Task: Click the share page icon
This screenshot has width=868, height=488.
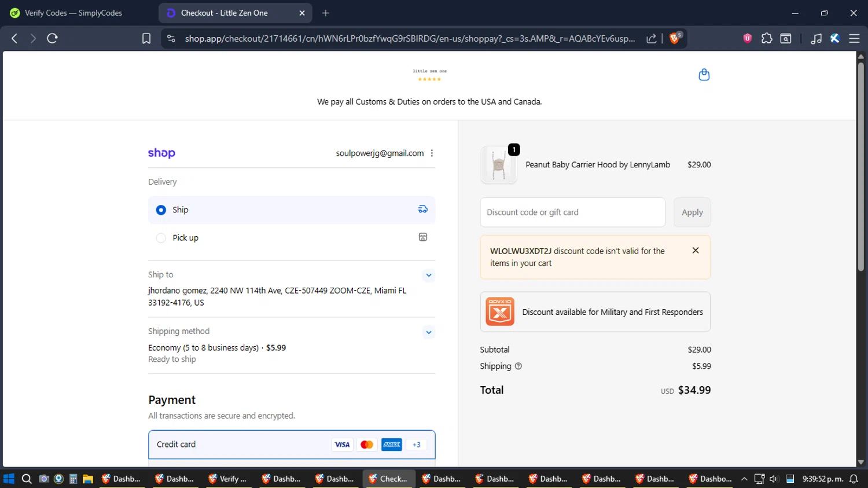Action: (652, 38)
